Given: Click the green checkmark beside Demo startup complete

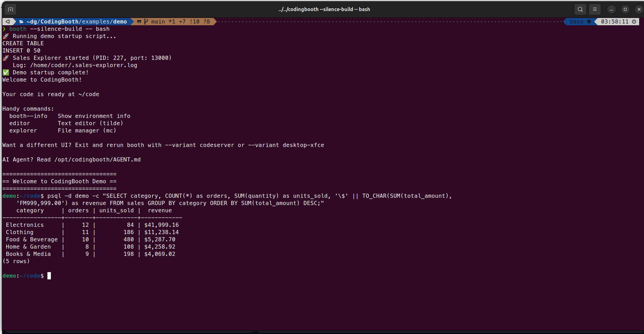Looking at the screenshot, I should pos(6,73).
